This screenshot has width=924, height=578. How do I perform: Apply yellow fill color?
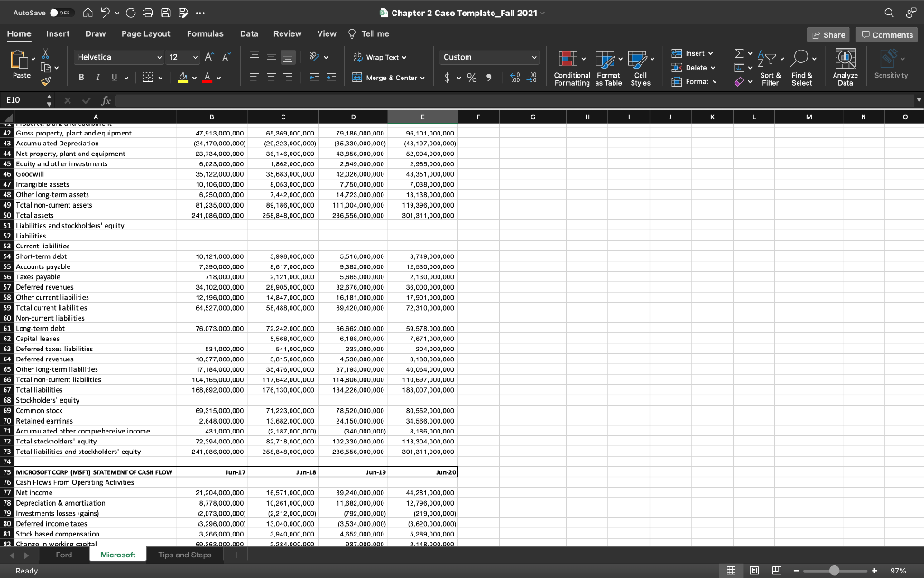pyautogui.click(x=182, y=78)
